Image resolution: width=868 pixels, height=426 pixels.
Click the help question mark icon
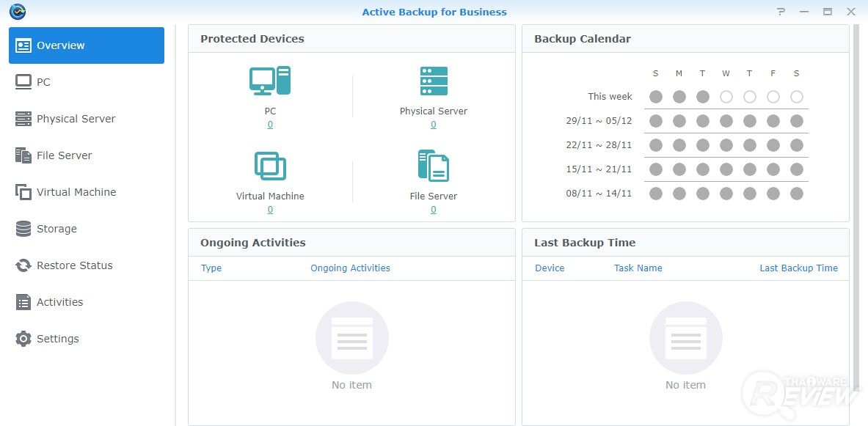point(781,12)
